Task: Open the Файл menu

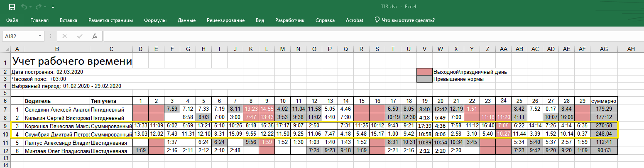Action: (12, 20)
